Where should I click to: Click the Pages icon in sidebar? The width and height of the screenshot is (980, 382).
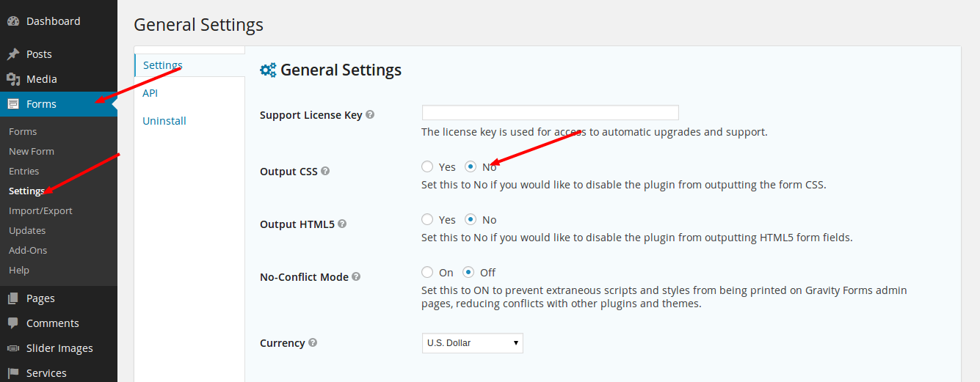pyautogui.click(x=13, y=298)
